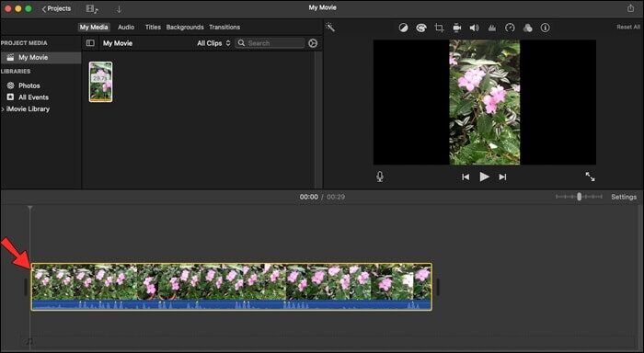Image resolution: width=644 pixels, height=353 pixels.
Task: Open timeline Settings
Action: click(624, 197)
